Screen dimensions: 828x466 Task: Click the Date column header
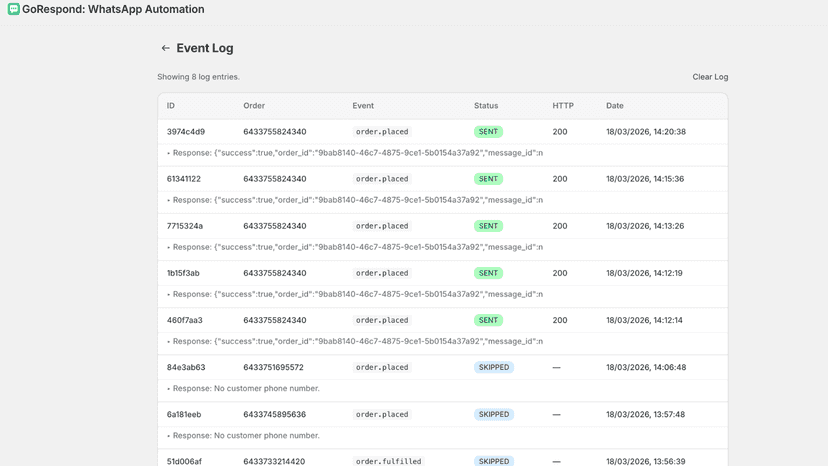point(615,106)
